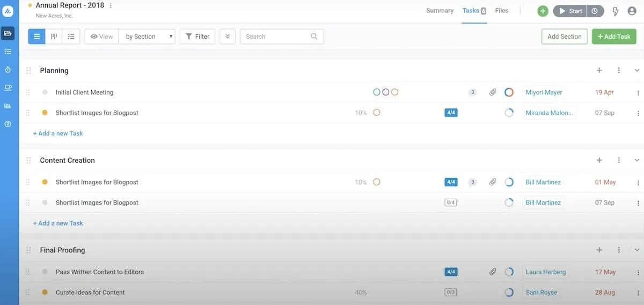Click the Add Section button
The height and width of the screenshot is (305, 644).
(564, 37)
